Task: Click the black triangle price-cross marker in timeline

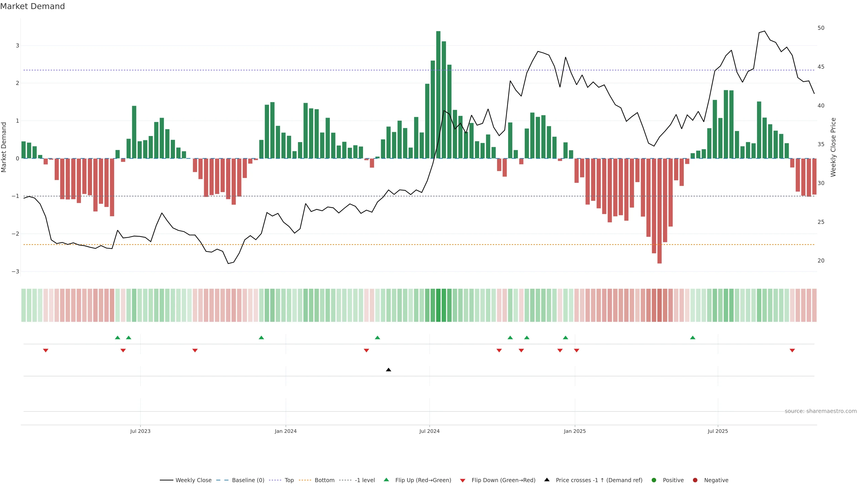Action: click(389, 370)
